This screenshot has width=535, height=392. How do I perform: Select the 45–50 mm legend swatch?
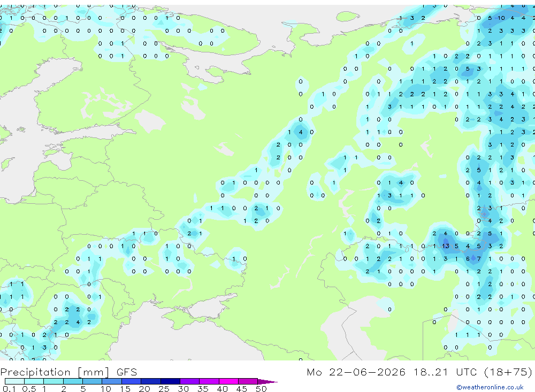[x=248, y=381]
